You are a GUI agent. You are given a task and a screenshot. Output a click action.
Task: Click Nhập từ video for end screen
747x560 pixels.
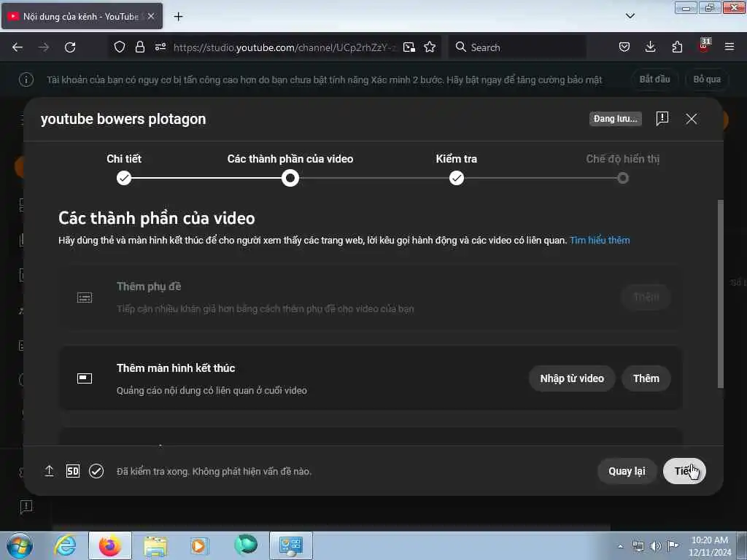click(x=572, y=378)
